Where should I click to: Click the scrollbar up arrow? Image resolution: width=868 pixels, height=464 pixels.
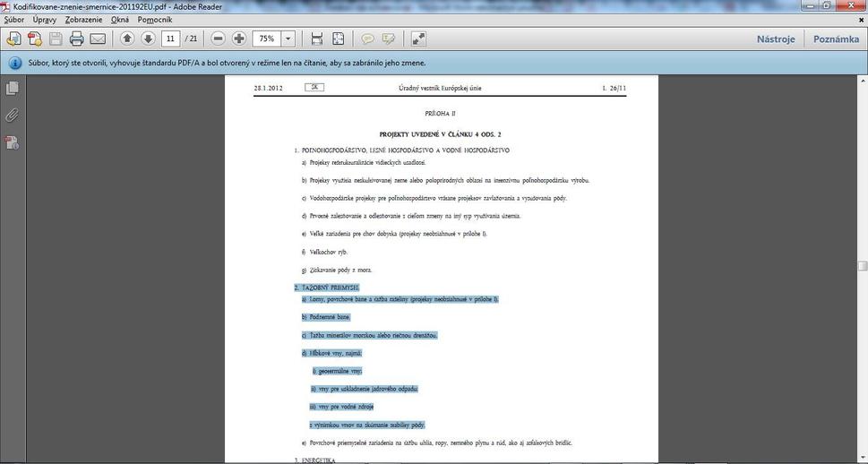point(863,81)
